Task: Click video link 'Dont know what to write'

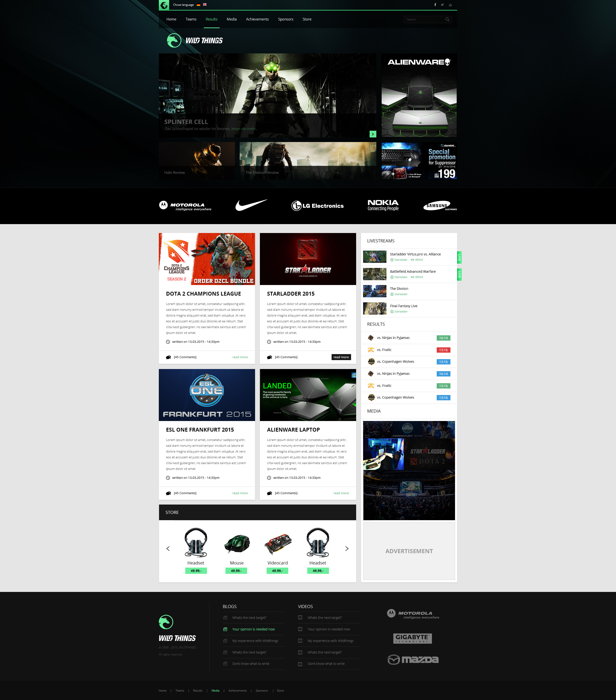Action: tap(326, 664)
